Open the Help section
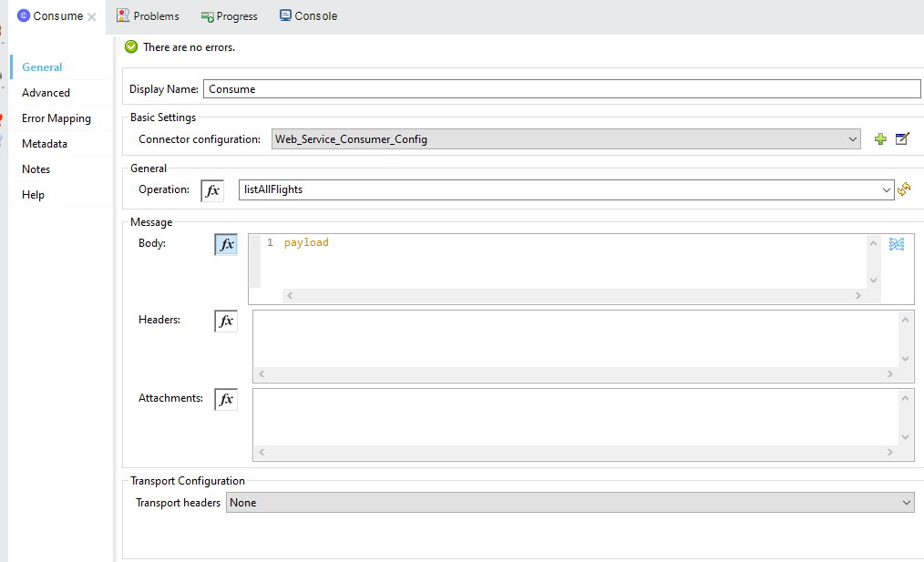 (35, 194)
